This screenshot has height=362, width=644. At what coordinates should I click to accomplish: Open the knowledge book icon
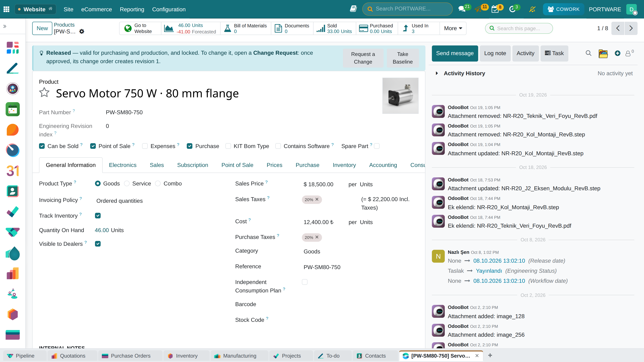tap(353, 9)
